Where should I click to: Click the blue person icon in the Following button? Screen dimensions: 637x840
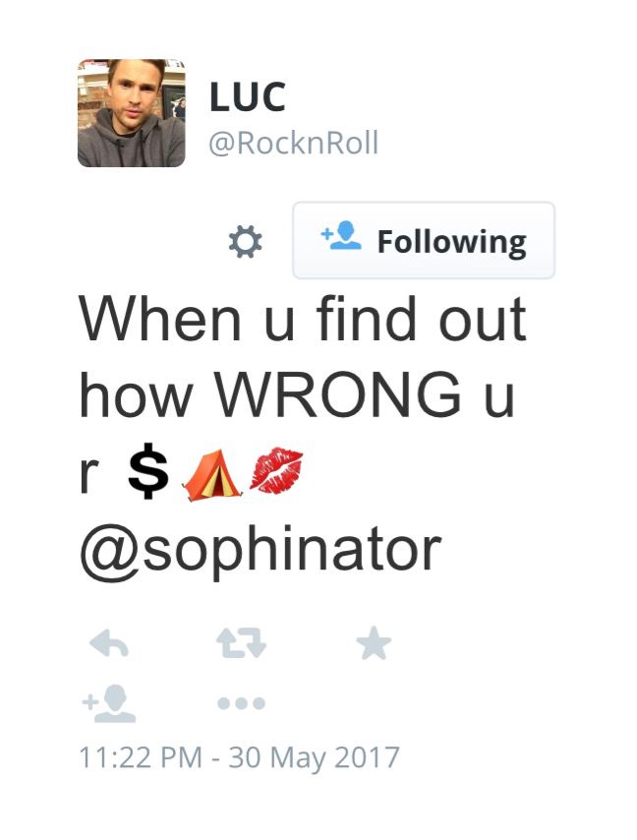pyautogui.click(x=341, y=235)
